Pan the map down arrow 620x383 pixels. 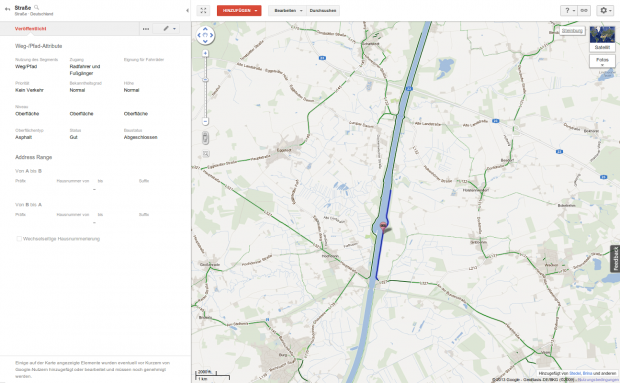(x=205, y=41)
